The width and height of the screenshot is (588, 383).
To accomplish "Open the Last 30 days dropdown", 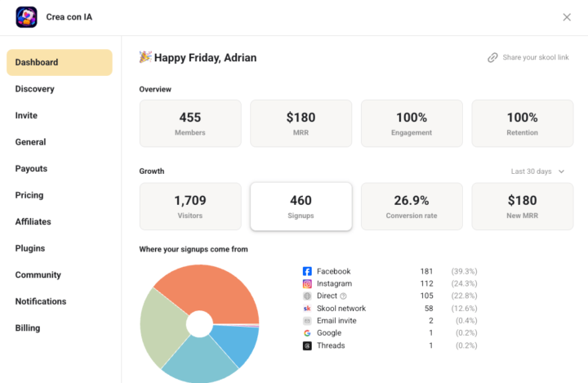I will tap(537, 171).
